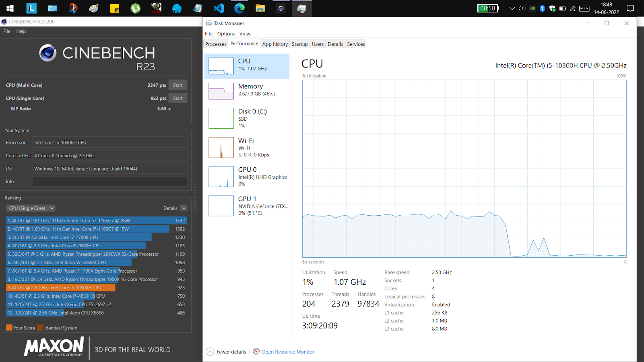Start the CPU (Single Core) benchmark
The width and height of the screenshot is (644, 362).
178,98
